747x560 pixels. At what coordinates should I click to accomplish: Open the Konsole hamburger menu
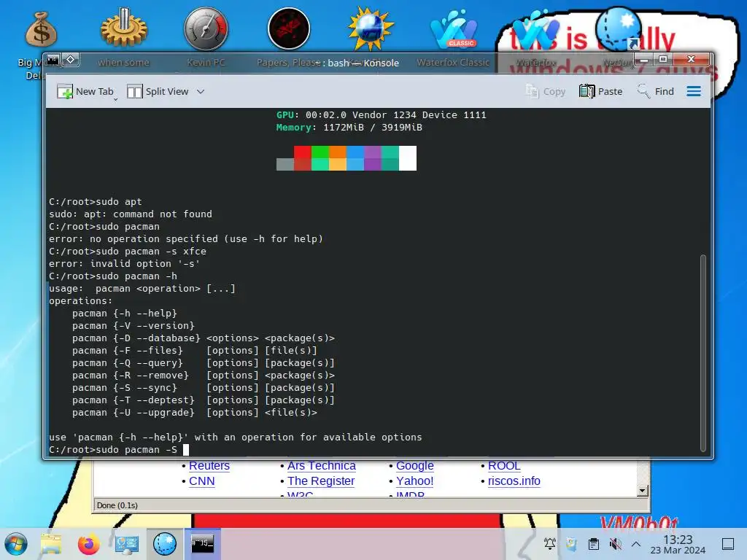click(x=694, y=91)
